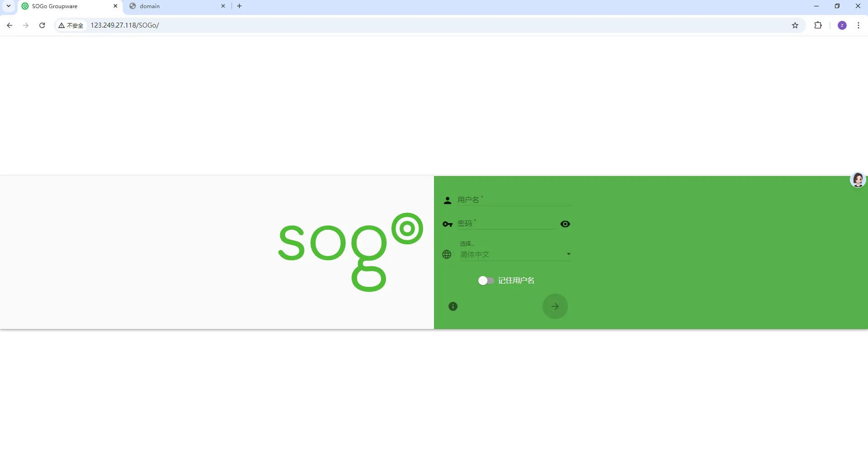Image resolution: width=868 pixels, height=467 pixels.
Task: Submit login with the arrow button
Action: coord(555,306)
